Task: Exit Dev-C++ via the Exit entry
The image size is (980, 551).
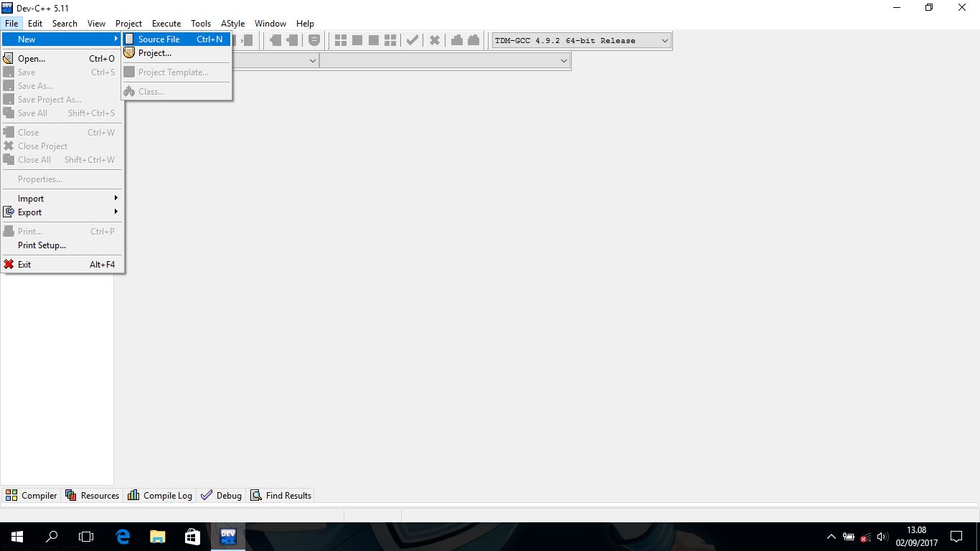Action: tap(62, 265)
